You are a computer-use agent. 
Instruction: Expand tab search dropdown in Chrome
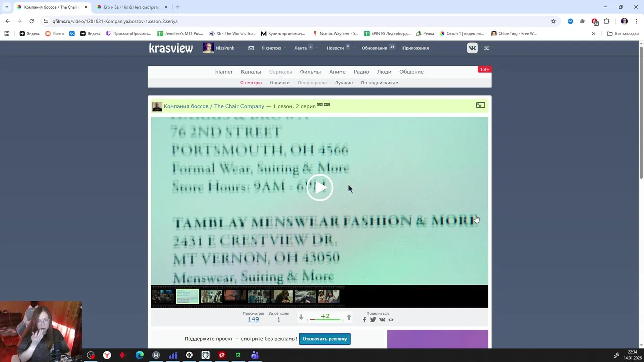click(x=7, y=7)
